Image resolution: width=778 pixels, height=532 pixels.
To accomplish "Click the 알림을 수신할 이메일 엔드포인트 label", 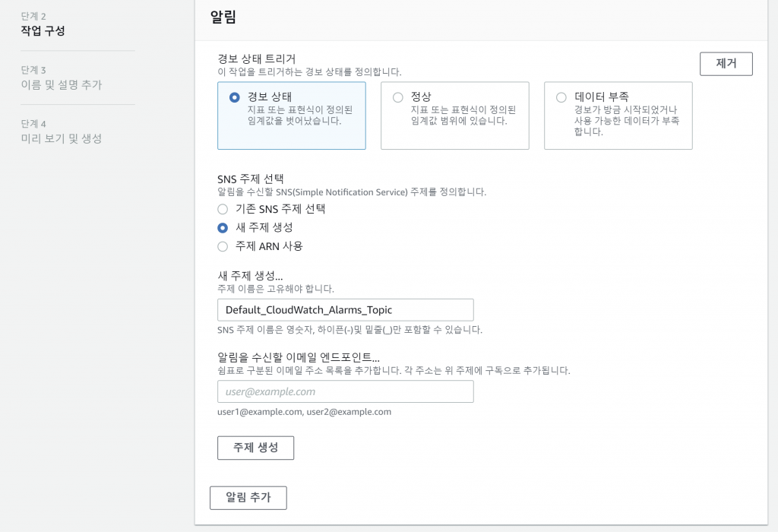I will [298, 358].
